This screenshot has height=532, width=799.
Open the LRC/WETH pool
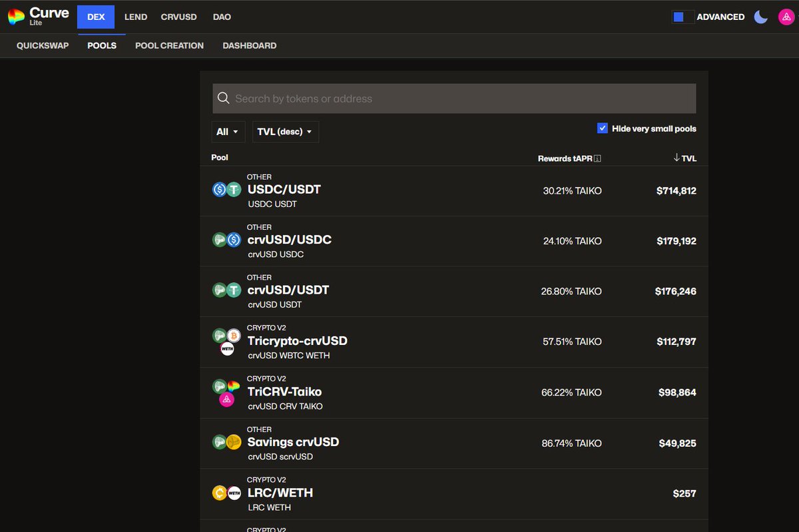click(x=454, y=494)
